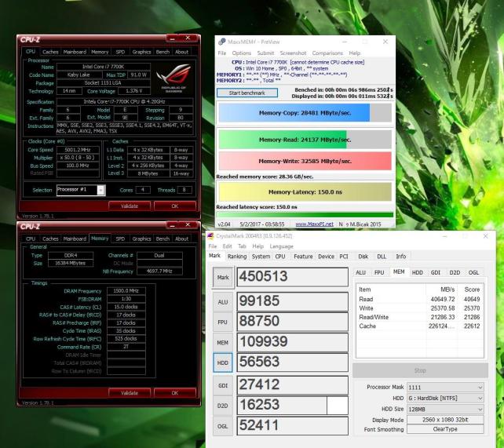Open MaxxMEM Screenshot menu
The image size is (504, 448).
[293, 53]
